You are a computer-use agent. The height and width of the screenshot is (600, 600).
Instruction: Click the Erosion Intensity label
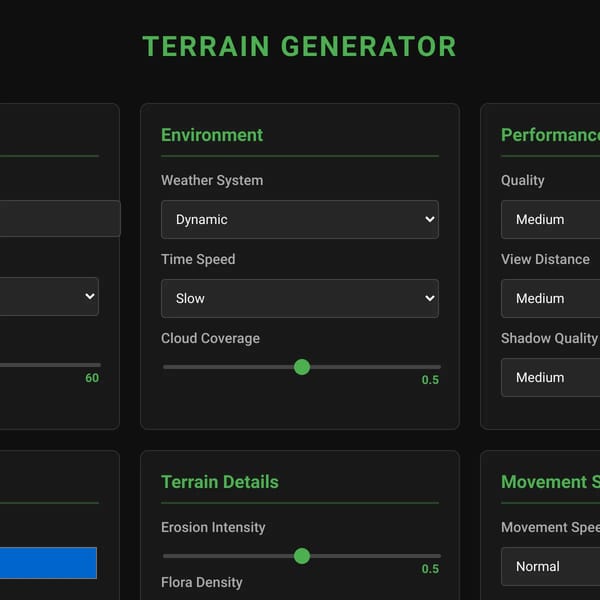213,527
